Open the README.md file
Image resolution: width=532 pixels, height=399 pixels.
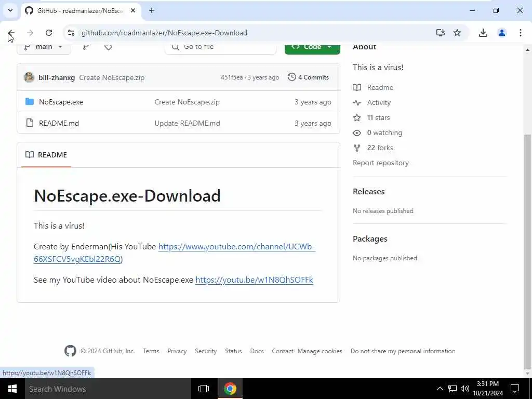coord(59,123)
